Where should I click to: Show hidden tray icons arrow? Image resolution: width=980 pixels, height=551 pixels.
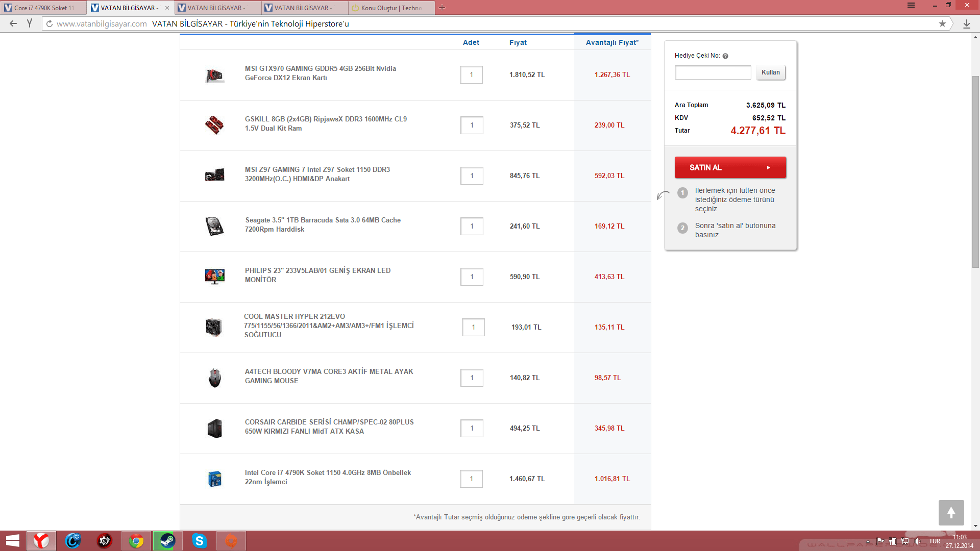868,541
